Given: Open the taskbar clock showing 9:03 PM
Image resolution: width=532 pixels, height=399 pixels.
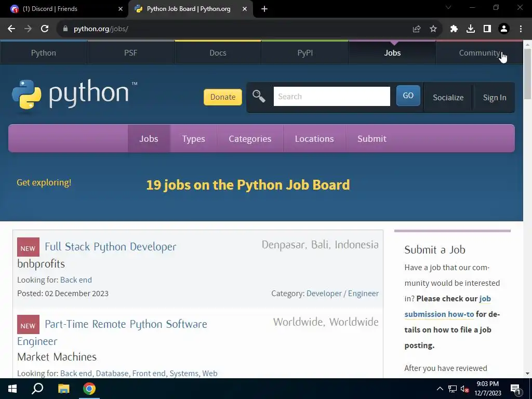Looking at the screenshot, I should coord(487,389).
